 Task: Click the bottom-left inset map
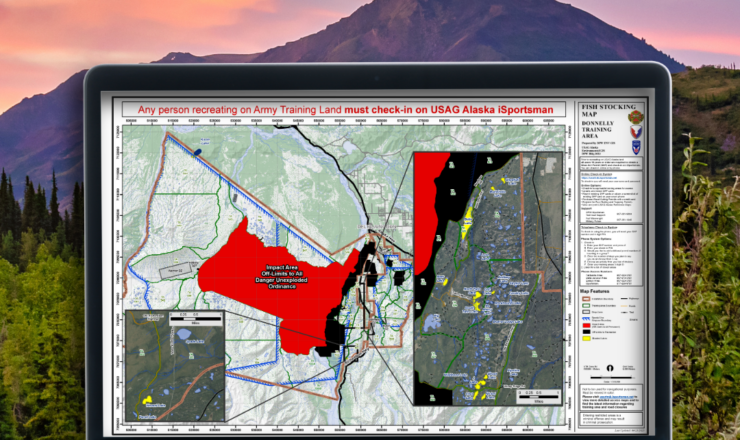coord(175,366)
